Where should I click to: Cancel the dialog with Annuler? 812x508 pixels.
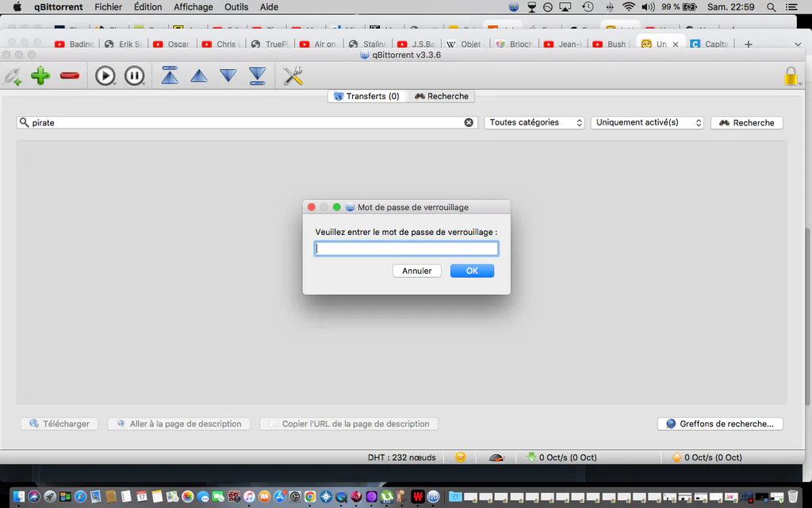point(417,271)
